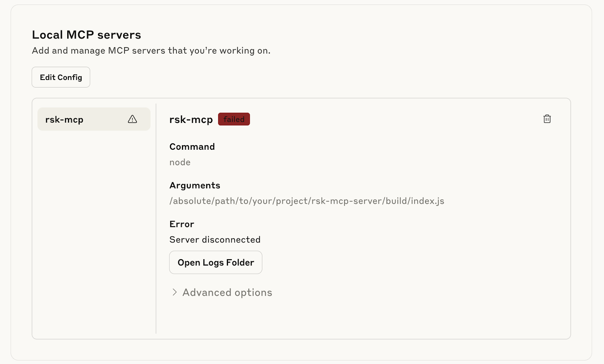The image size is (604, 364).
Task: Click the Edit Config button
Action: (x=61, y=77)
